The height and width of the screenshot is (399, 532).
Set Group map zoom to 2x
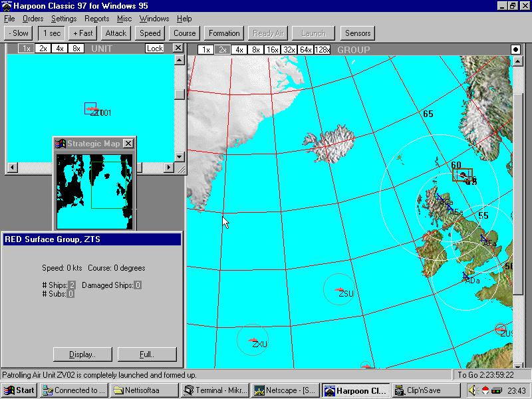pos(222,49)
